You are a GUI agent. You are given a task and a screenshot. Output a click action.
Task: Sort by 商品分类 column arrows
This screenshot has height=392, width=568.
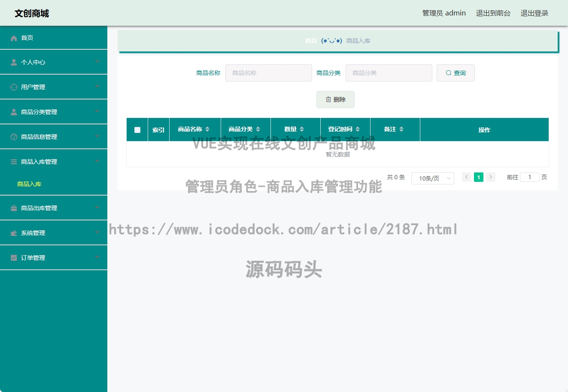(x=258, y=129)
